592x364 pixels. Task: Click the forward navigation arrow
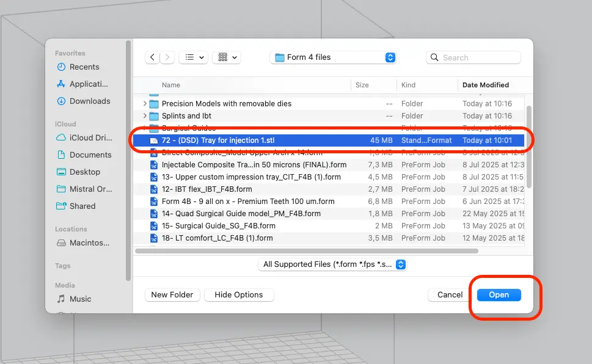point(167,57)
